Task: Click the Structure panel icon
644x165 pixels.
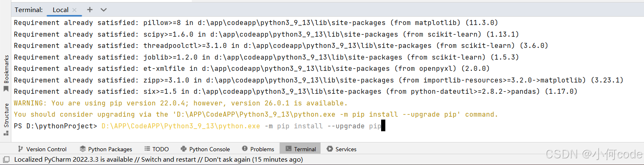Action: tap(6, 133)
